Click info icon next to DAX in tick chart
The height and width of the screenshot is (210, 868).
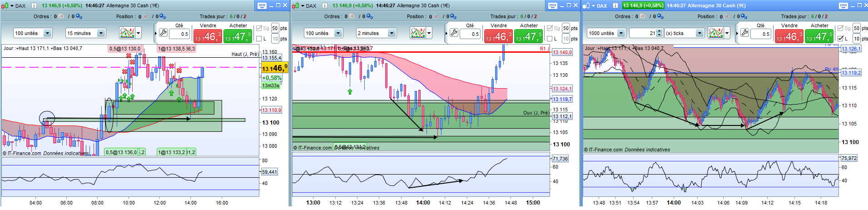point(615,5)
